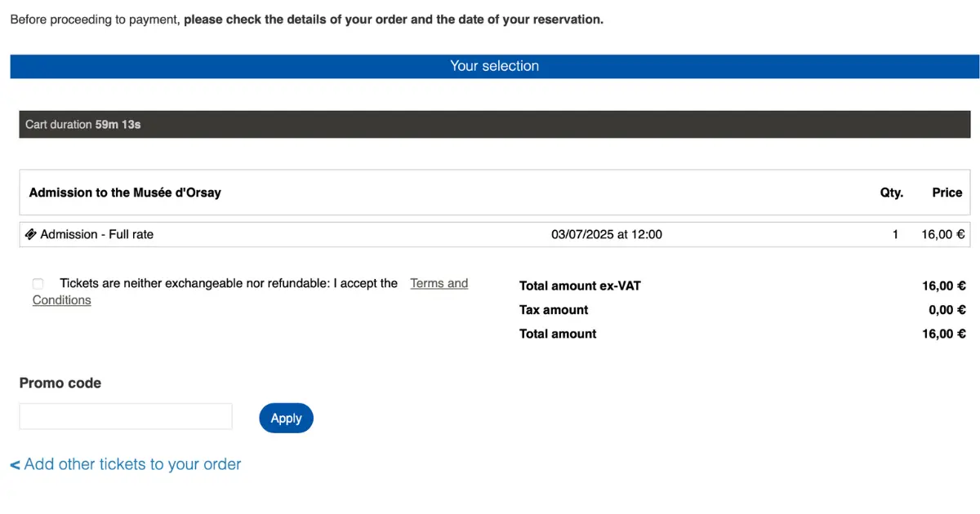This screenshot has height=514, width=980.
Task: Click the Promo code section heading
Action: pos(60,383)
